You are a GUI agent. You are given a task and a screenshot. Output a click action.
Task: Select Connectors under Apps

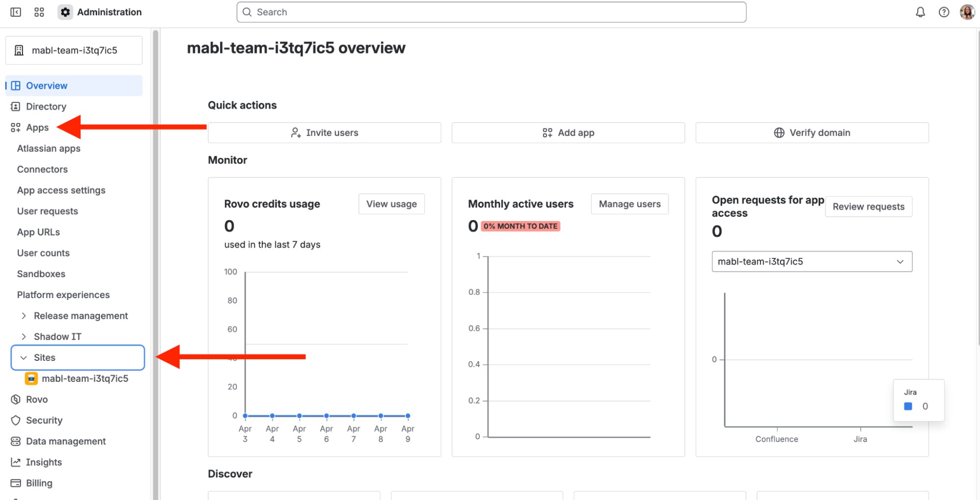click(x=42, y=169)
